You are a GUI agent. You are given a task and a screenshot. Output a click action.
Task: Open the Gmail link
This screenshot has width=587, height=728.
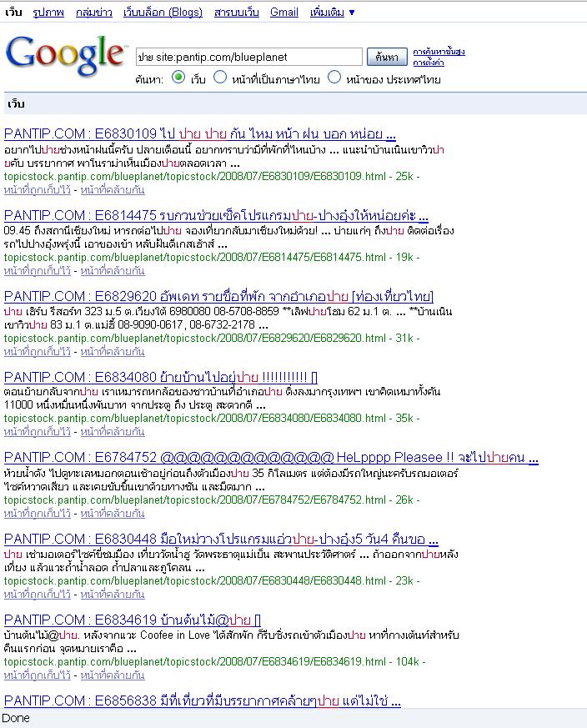(284, 12)
